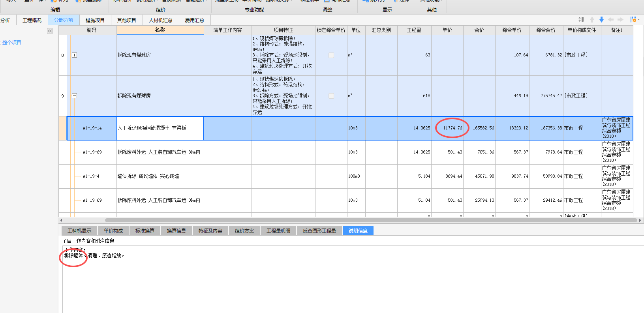644x313 pixels.
Task: Click the 清单工作内容 column header
Action: (x=228, y=30)
